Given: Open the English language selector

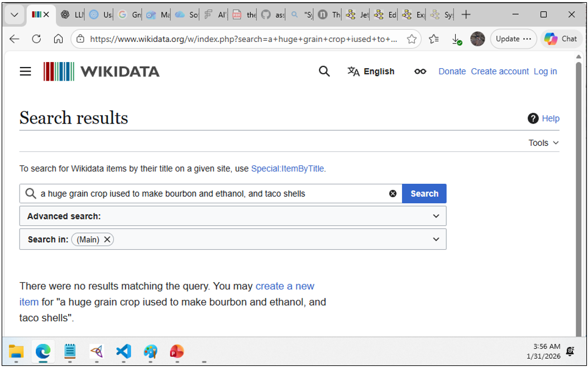Looking at the screenshot, I should tap(371, 72).
